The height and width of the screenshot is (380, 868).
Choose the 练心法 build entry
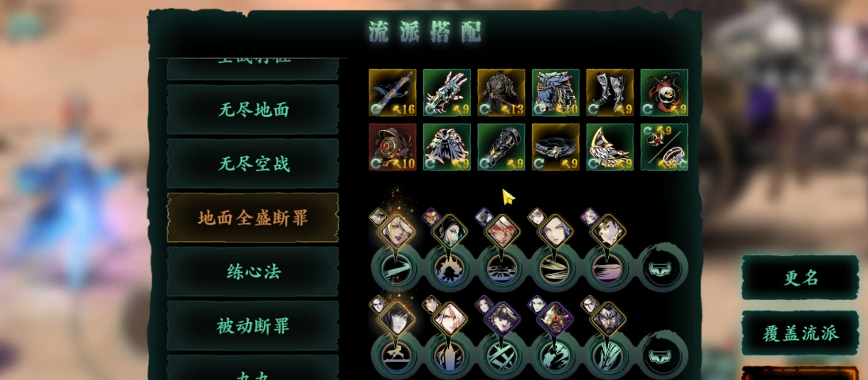coord(253,271)
